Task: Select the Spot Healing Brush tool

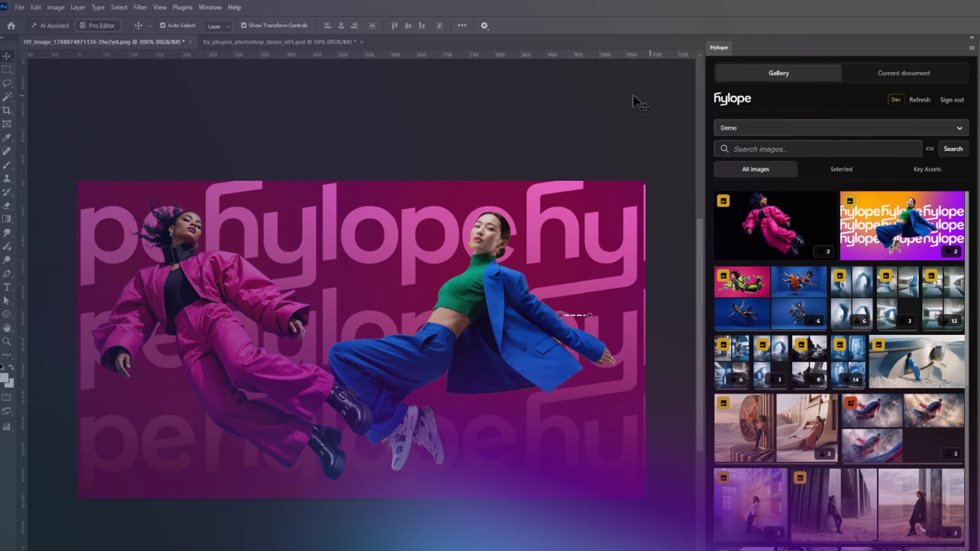Action: pyautogui.click(x=7, y=151)
